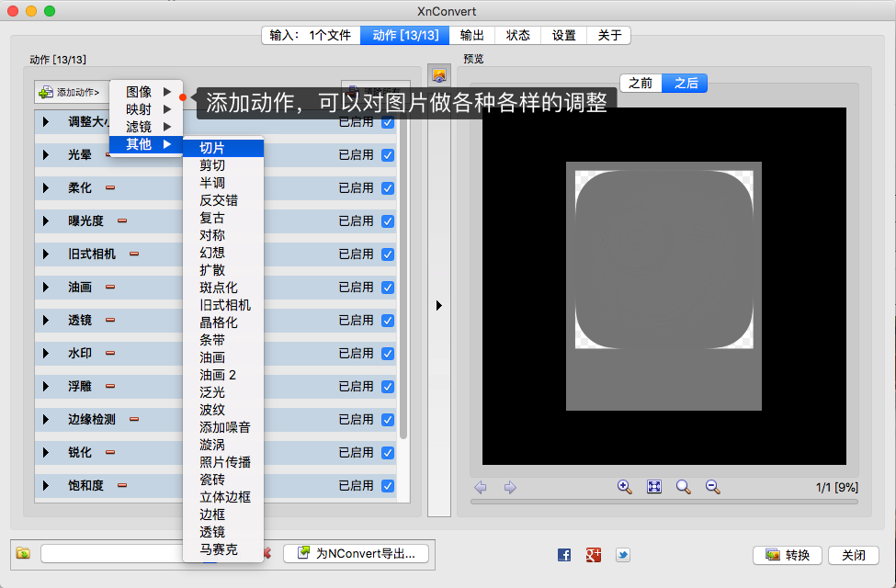Click the 转换 convert button
This screenshot has height=588, width=896.
[788, 555]
